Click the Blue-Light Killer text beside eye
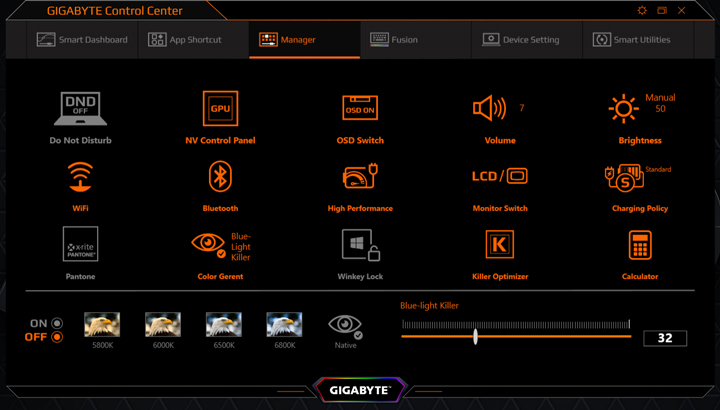This screenshot has height=410, width=720. pos(241,247)
